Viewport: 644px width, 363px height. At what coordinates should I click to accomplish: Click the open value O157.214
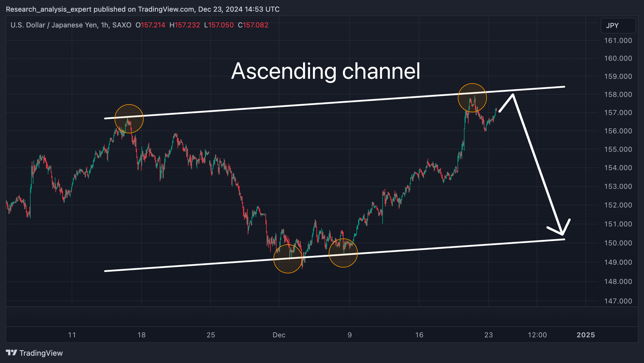150,25
